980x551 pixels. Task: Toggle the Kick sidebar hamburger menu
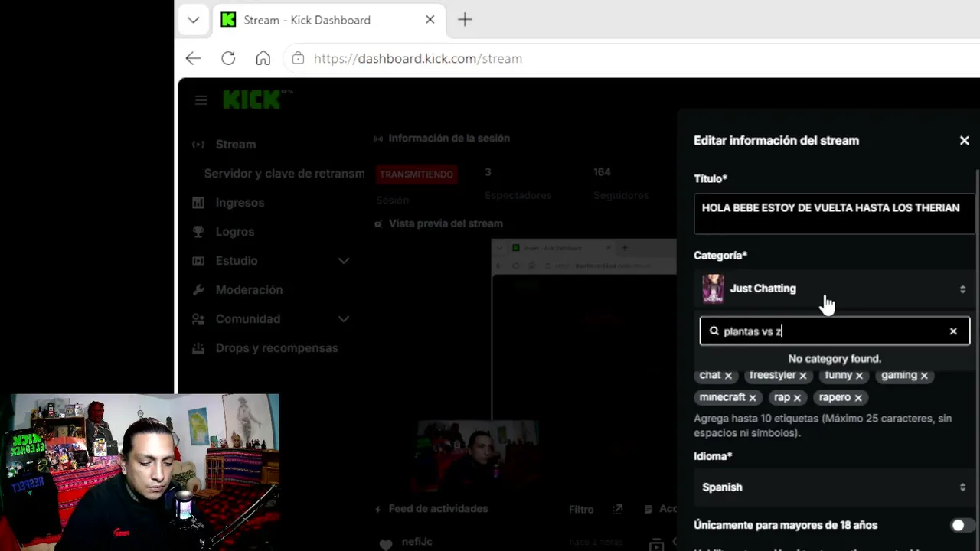(201, 100)
